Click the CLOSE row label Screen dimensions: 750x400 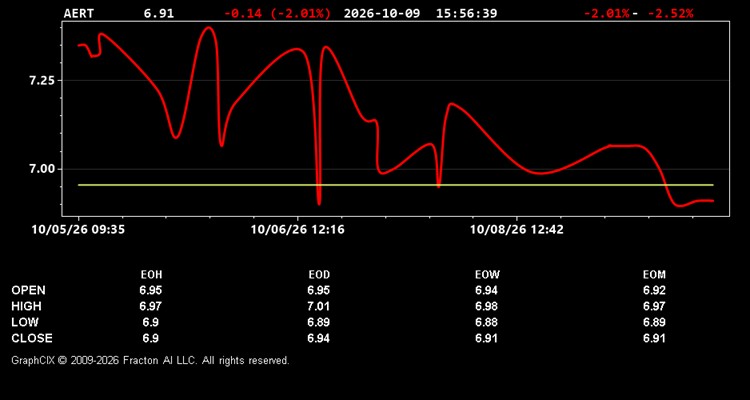click(x=32, y=338)
